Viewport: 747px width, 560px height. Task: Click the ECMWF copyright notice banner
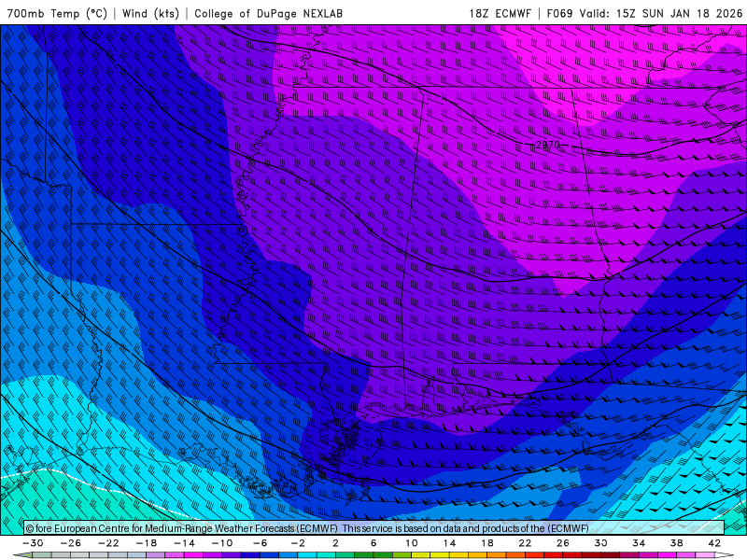tap(374, 528)
